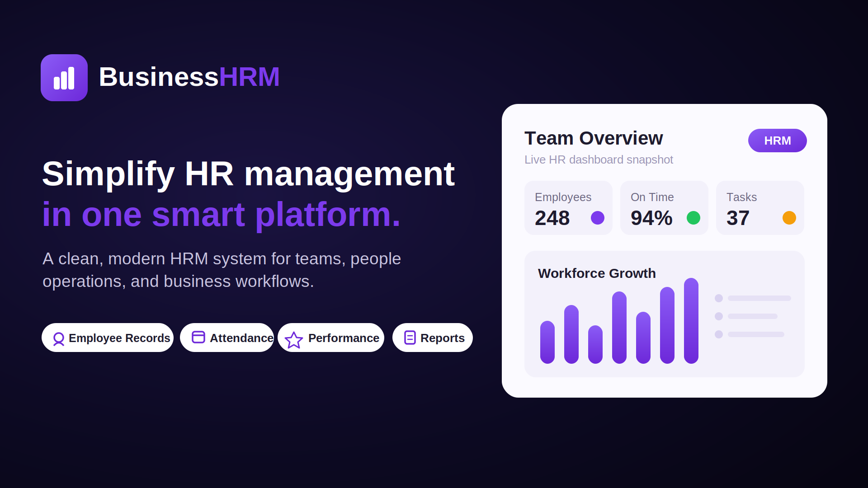Select the purple dot beside Employees count

coord(598,218)
